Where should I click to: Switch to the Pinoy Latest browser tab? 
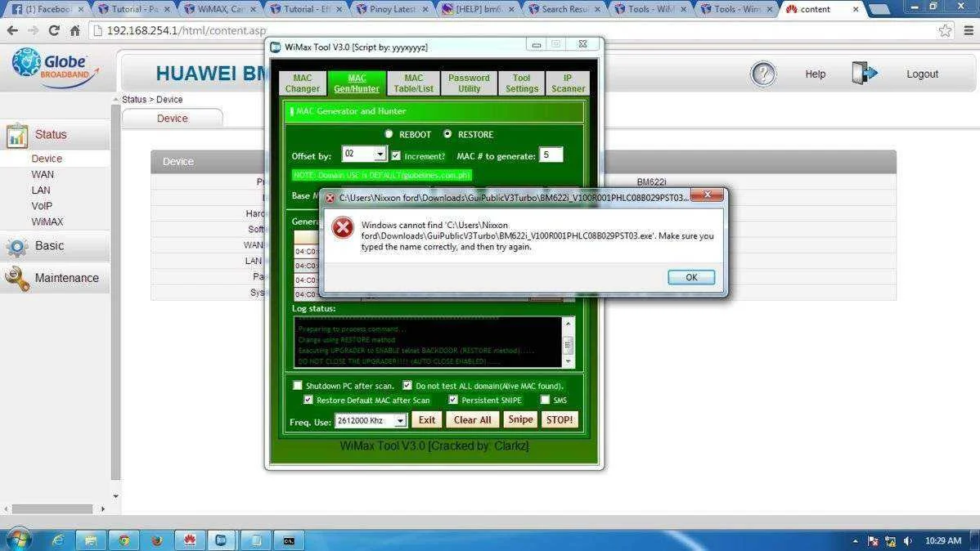(393, 9)
